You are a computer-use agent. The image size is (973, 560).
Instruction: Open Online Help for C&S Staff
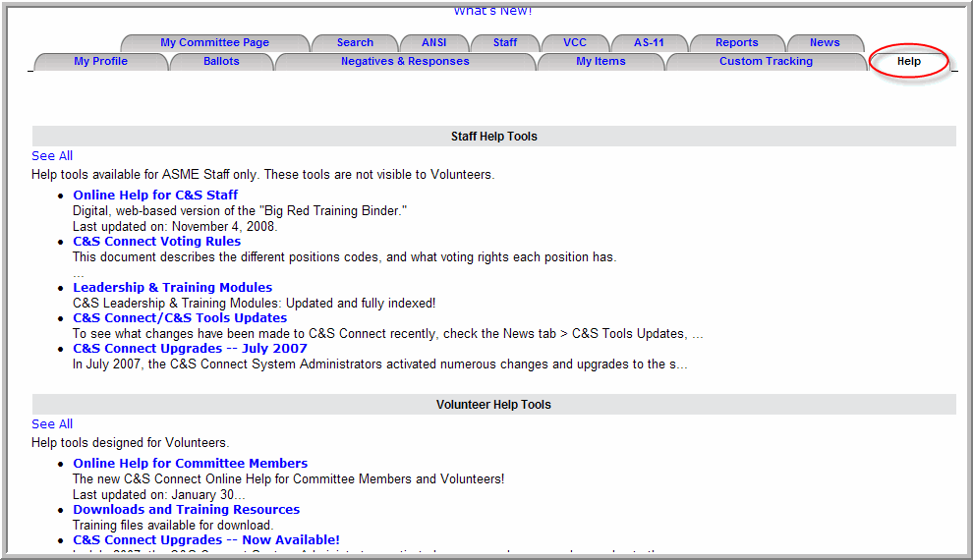click(x=155, y=195)
